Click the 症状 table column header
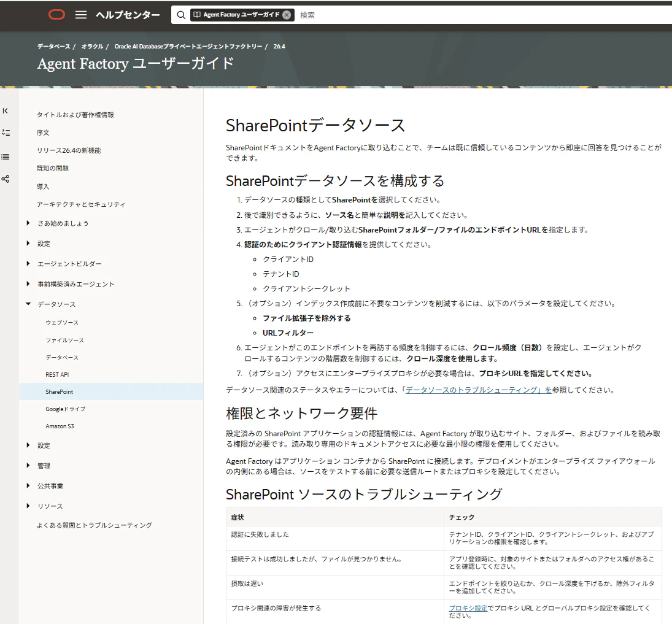 pyautogui.click(x=334, y=517)
